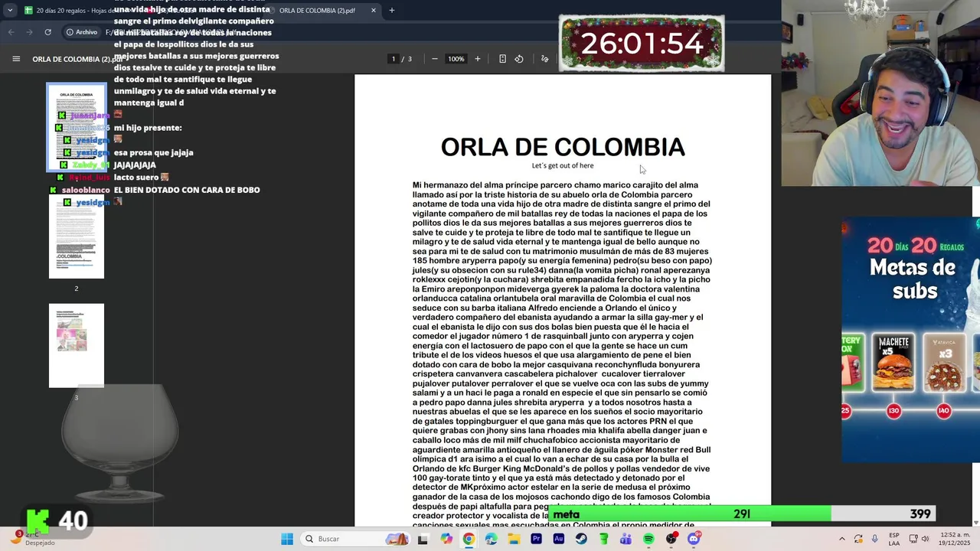Click the 26:01:54 countdown timer
This screenshot has height=551, width=980.
642,44
